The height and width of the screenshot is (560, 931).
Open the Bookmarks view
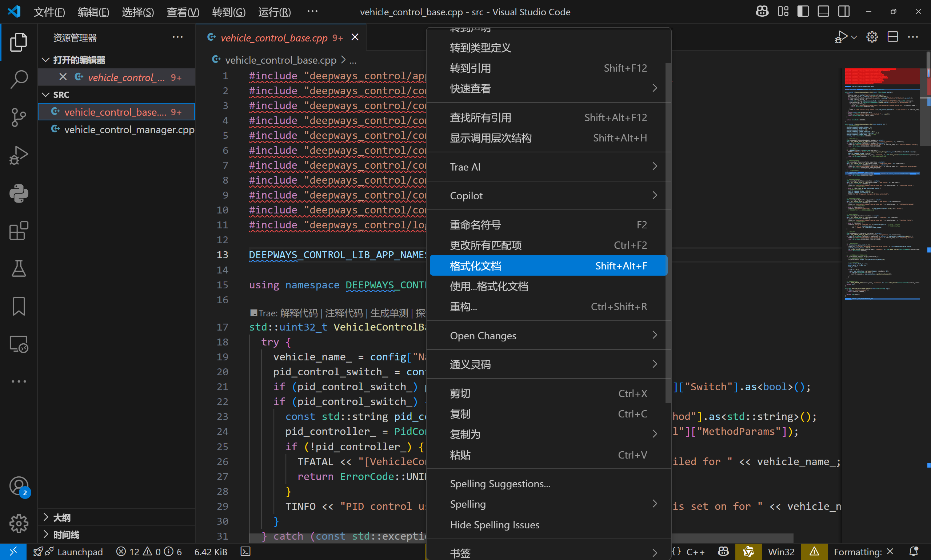(19, 306)
